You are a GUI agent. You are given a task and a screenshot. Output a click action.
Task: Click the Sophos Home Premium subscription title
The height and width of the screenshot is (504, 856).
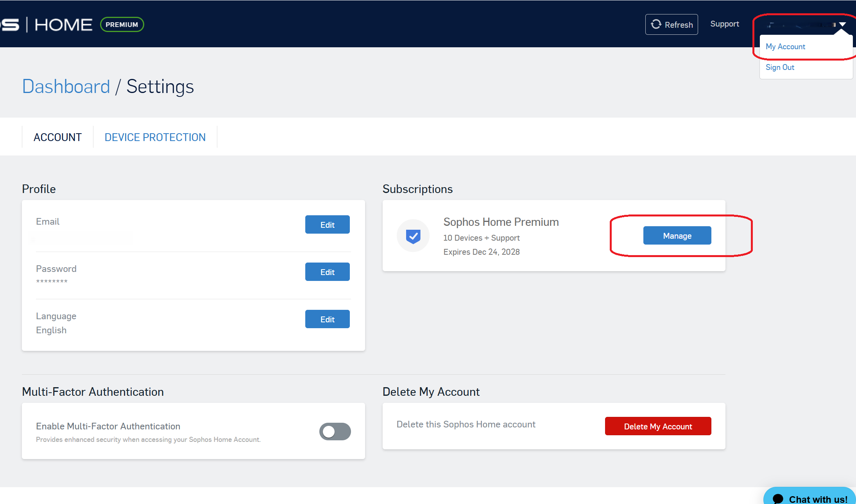point(501,222)
